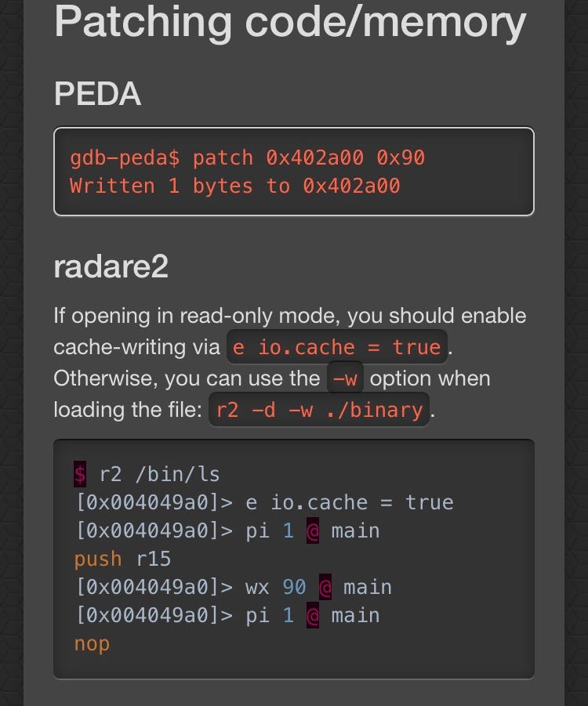Click the highlighted $ prompt symbol
The image size is (588, 706).
[80, 474]
